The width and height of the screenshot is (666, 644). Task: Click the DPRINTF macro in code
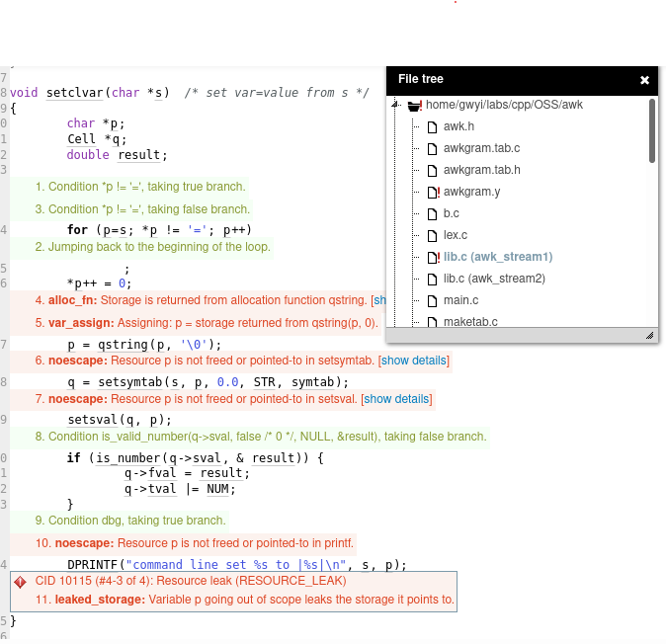point(93,565)
